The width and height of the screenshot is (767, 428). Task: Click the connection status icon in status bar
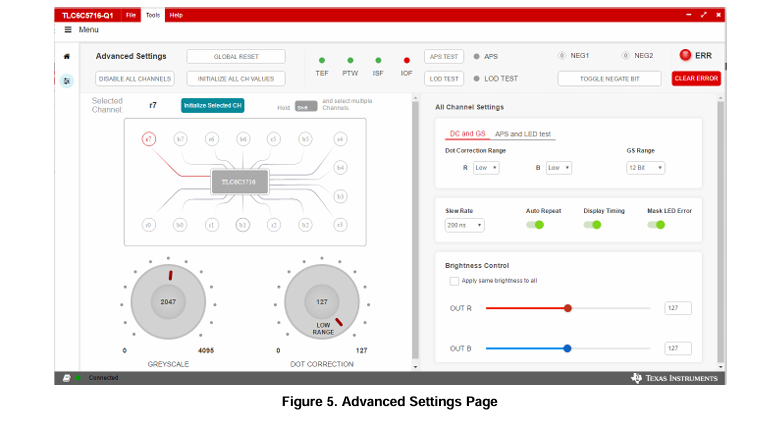66,378
